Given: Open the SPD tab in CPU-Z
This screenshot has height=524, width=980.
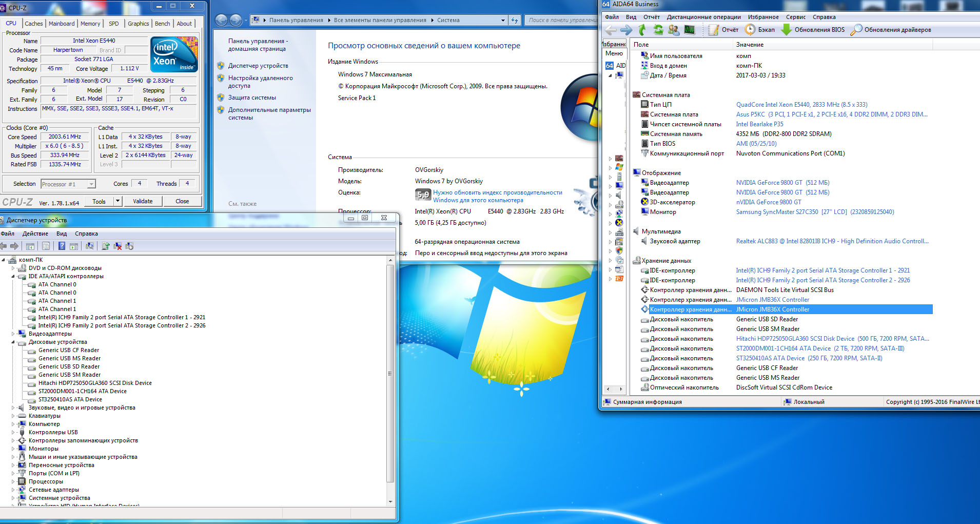Looking at the screenshot, I should [x=114, y=24].
